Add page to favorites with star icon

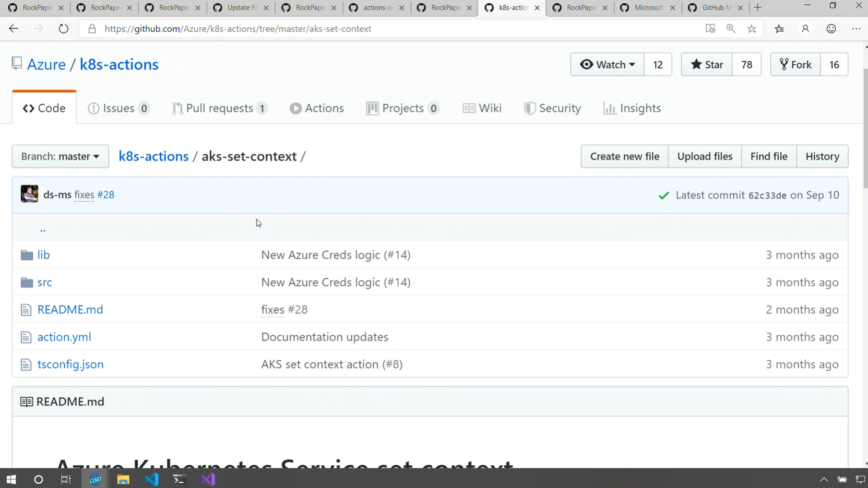click(752, 29)
